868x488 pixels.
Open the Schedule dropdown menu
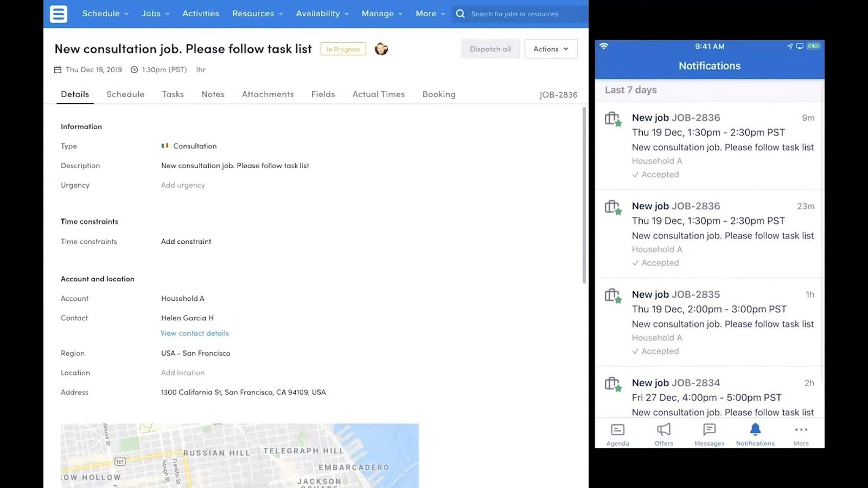click(x=105, y=14)
